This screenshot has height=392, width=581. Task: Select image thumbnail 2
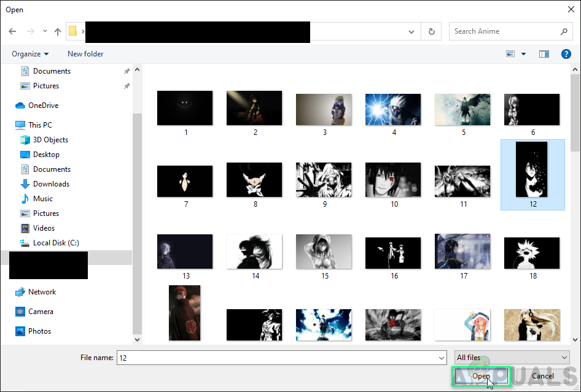[x=254, y=108]
